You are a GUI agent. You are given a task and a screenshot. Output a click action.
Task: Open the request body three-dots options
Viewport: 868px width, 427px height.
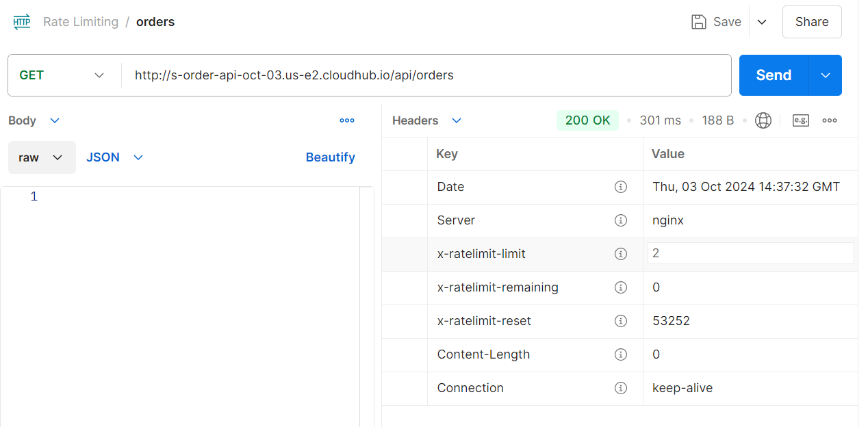[x=347, y=120]
